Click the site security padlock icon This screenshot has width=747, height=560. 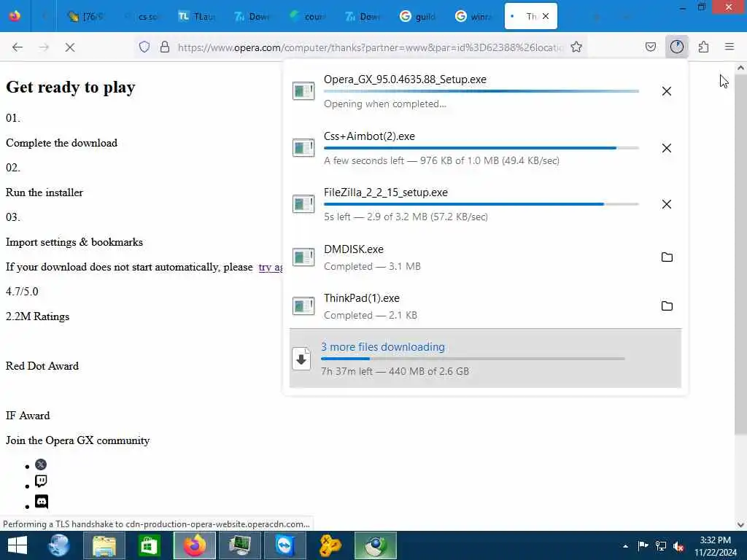pyautogui.click(x=165, y=47)
